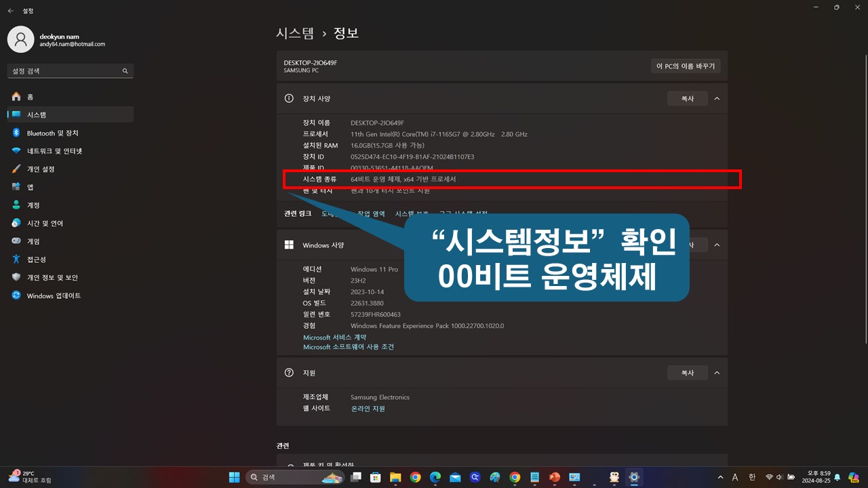Viewport: 868px width, 488px height.
Task: Open Home in the Settings sidebar
Action: (x=71, y=97)
